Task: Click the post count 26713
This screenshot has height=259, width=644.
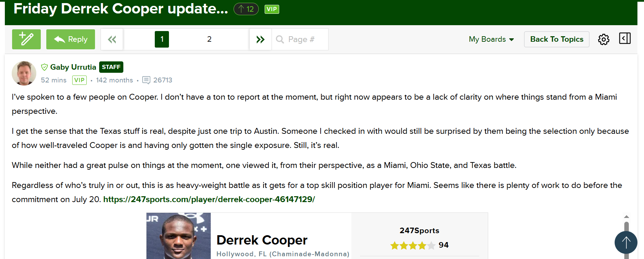Action: [x=163, y=80]
